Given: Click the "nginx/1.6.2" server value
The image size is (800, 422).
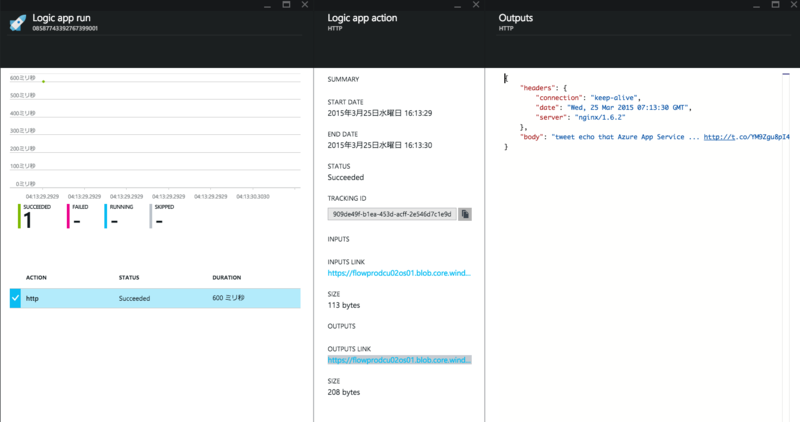Looking at the screenshot, I should tap(599, 117).
